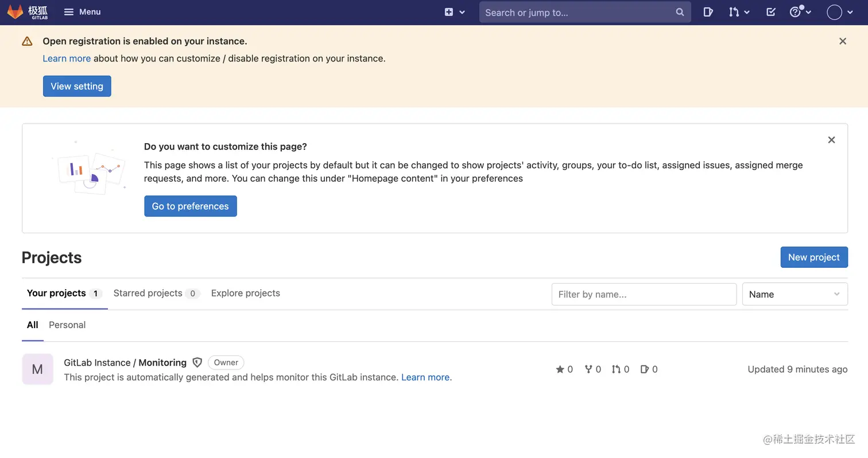Click the warning triangle icon
Viewport: 868px width, 458px height.
27,41
